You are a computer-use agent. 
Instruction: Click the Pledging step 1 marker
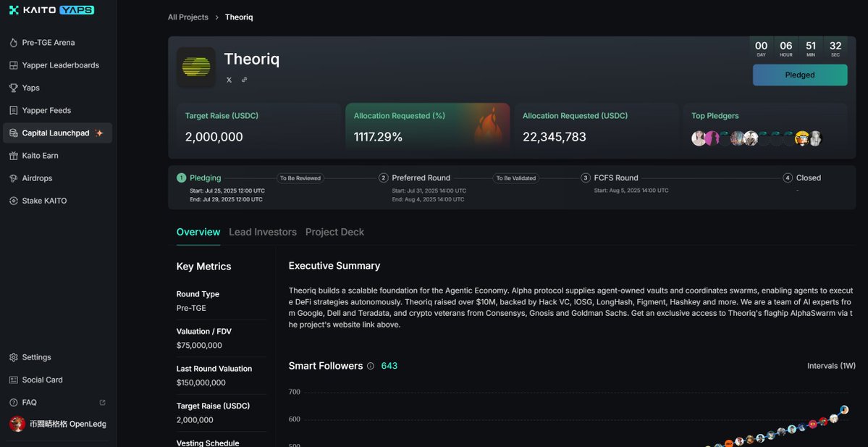pyautogui.click(x=181, y=177)
